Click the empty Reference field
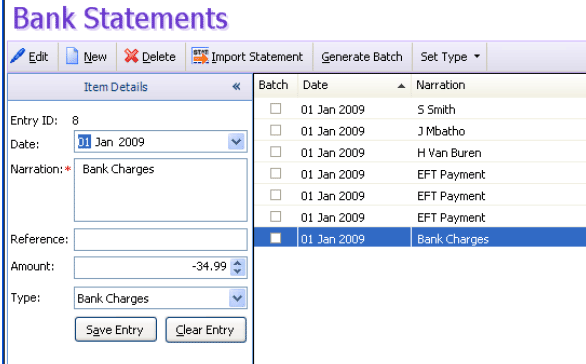 [161, 239]
